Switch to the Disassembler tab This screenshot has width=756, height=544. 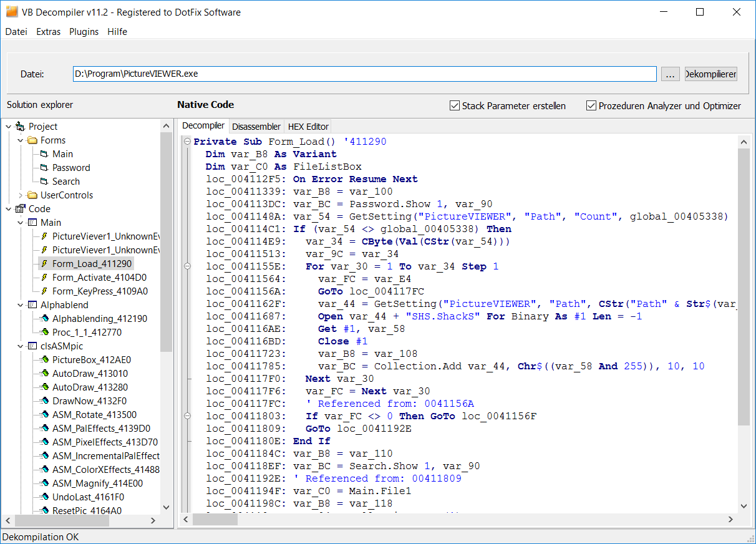256,127
